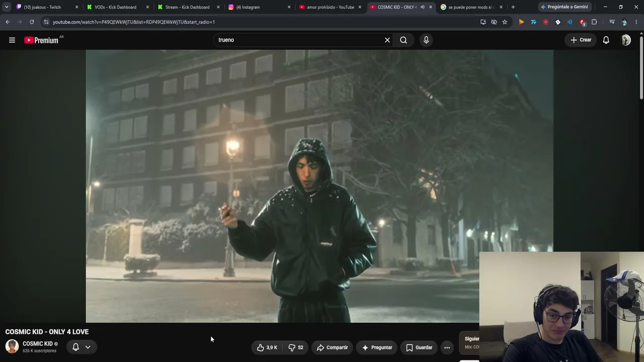Switch to the VODs Kick Dashboard tab
The image size is (644, 362).
tap(116, 7)
